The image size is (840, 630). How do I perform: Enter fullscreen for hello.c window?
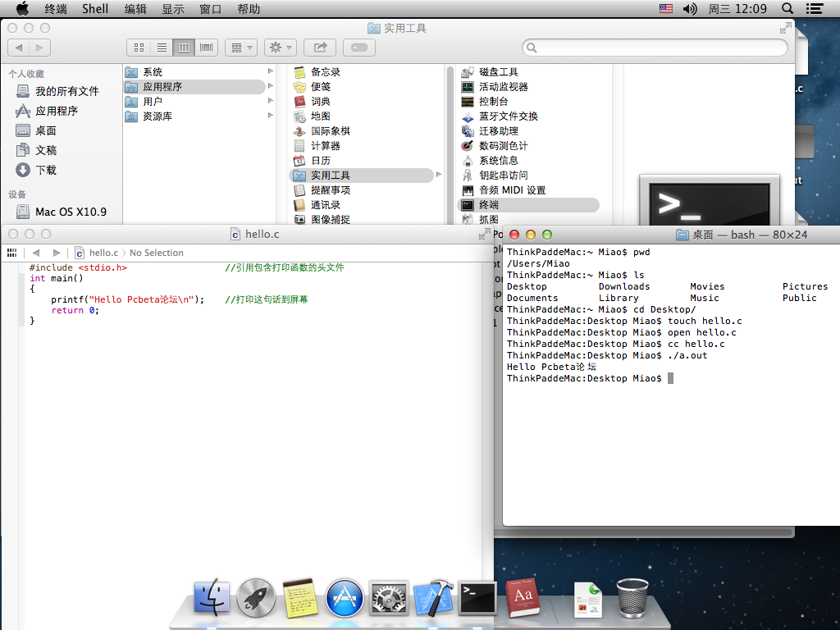coord(484,234)
